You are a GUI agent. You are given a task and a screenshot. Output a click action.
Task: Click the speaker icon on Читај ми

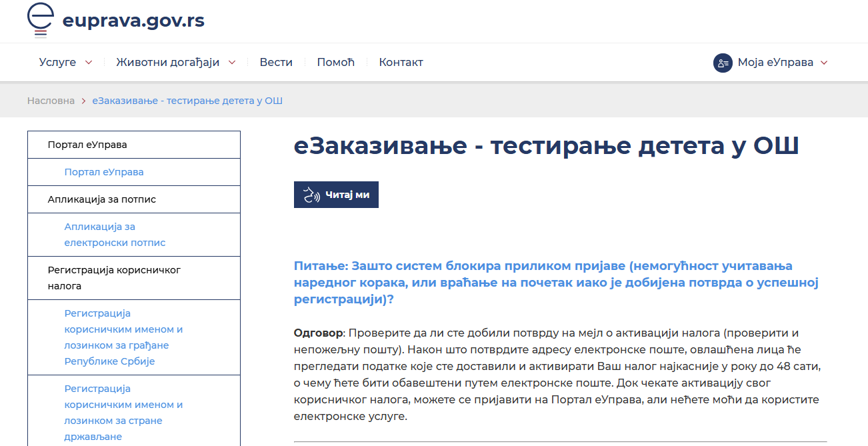click(311, 195)
